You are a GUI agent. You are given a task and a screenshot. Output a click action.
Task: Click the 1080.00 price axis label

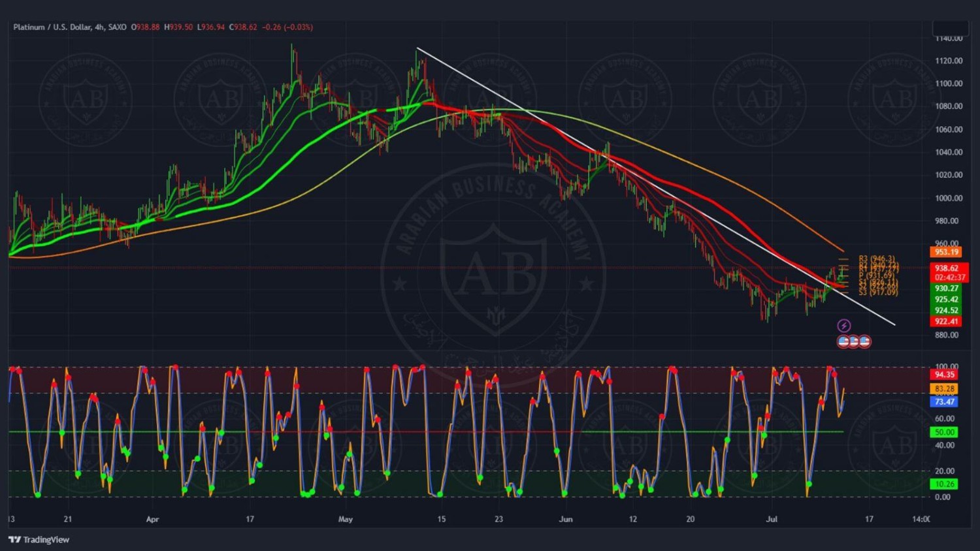[949, 106]
